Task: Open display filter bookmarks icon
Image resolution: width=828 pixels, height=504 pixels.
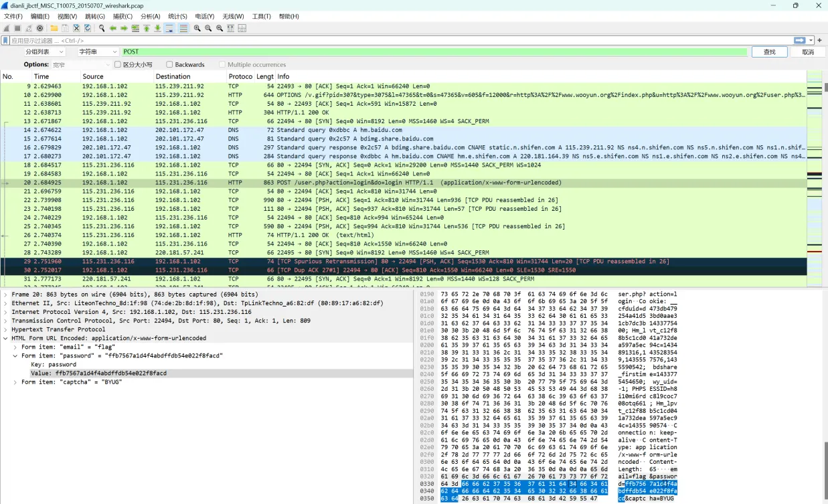Action: click(5, 40)
